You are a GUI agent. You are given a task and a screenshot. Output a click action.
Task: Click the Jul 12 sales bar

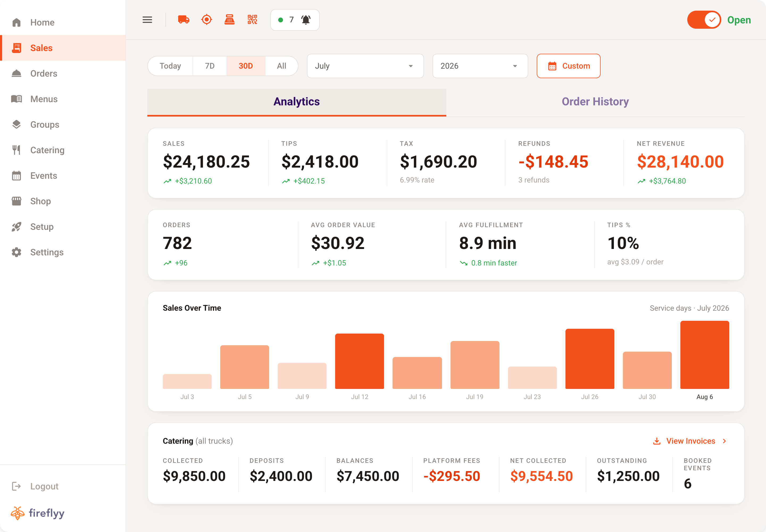[359, 361]
